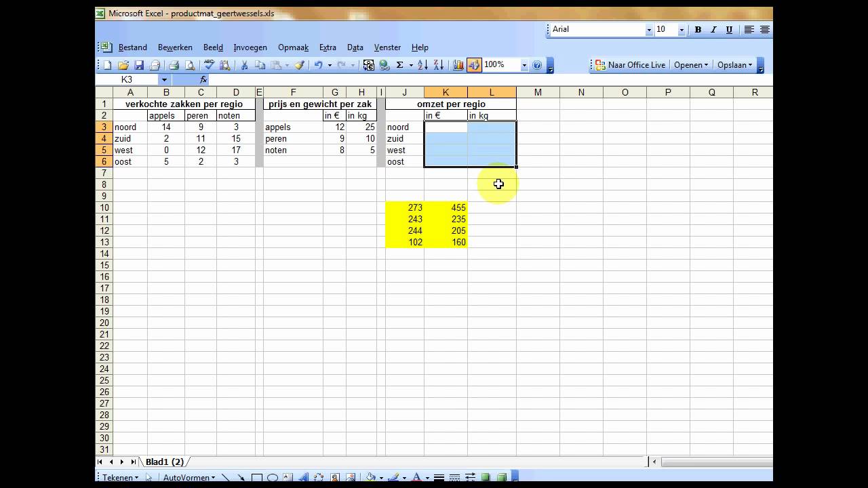
Task: Toggle Underline formatting
Action: click(x=729, y=30)
